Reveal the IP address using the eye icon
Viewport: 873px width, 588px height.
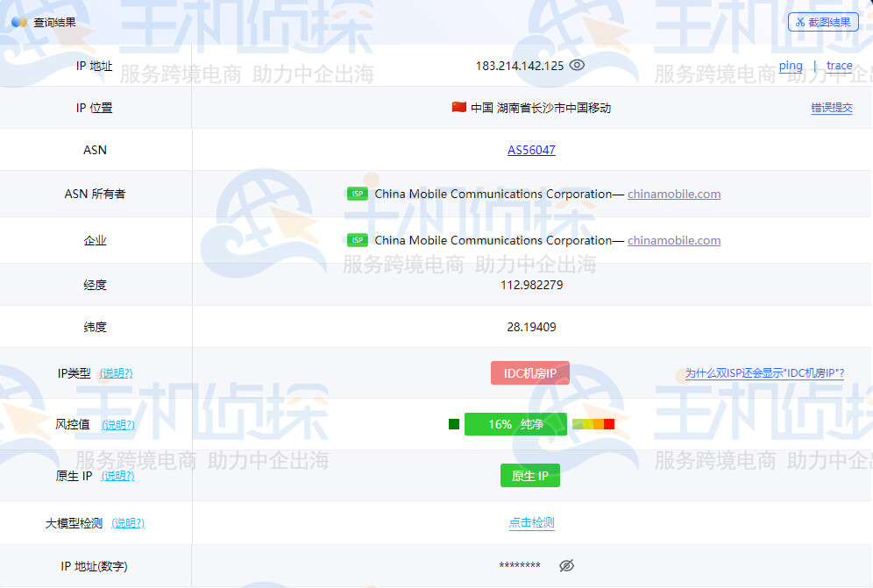coord(577,65)
